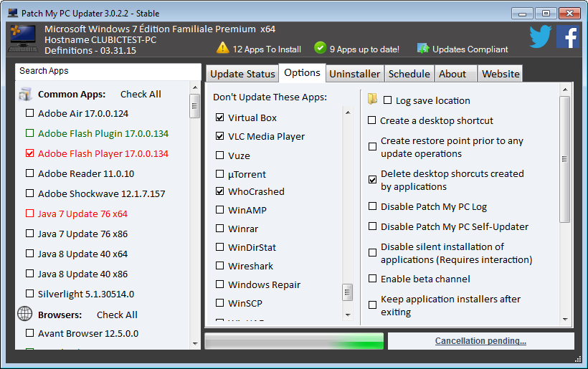
Task: Toggle Delete desktop shortcuts created by applications
Action: 372,180
